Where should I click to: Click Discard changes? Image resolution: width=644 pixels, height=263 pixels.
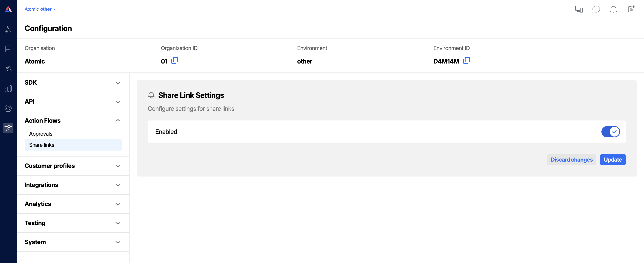[572, 160]
